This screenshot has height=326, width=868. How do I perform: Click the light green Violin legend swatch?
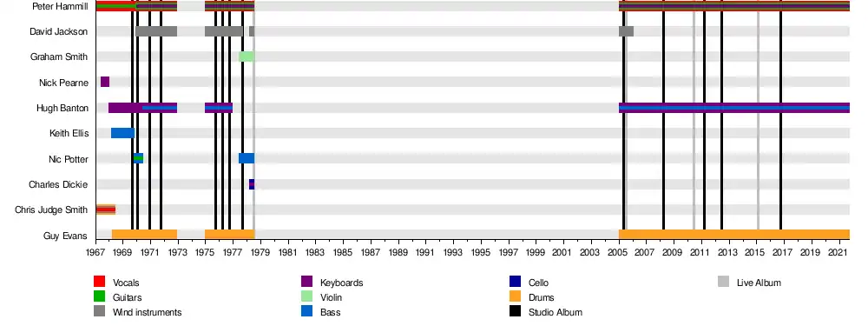[x=306, y=296]
